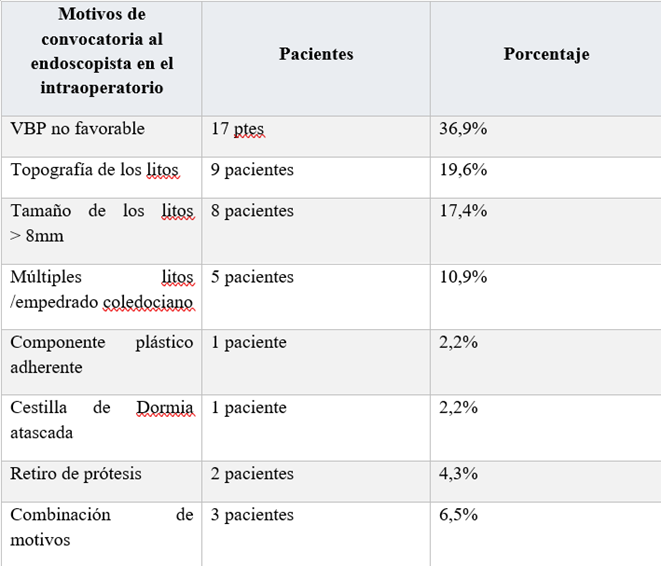The height and width of the screenshot is (566, 661).
Task: Select the '5 pacientes' cell
Action: click(x=253, y=277)
